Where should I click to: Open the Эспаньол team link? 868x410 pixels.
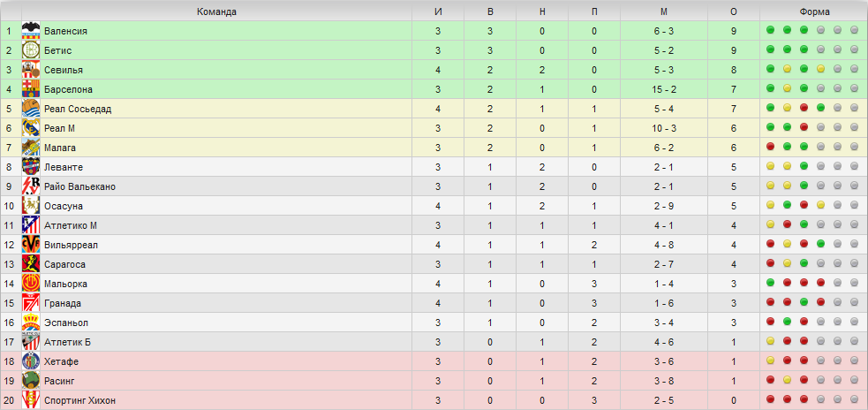click(66, 323)
